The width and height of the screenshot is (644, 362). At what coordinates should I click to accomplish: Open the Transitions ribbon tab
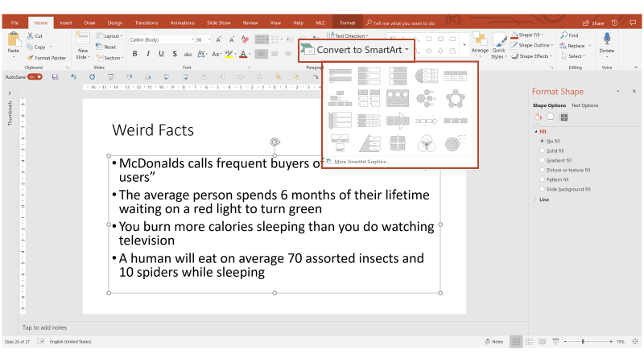[x=147, y=23]
